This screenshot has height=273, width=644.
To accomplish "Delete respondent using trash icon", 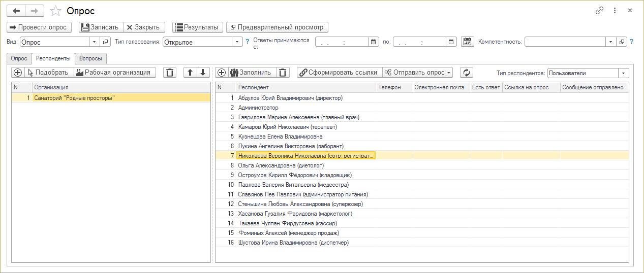I will point(284,73).
